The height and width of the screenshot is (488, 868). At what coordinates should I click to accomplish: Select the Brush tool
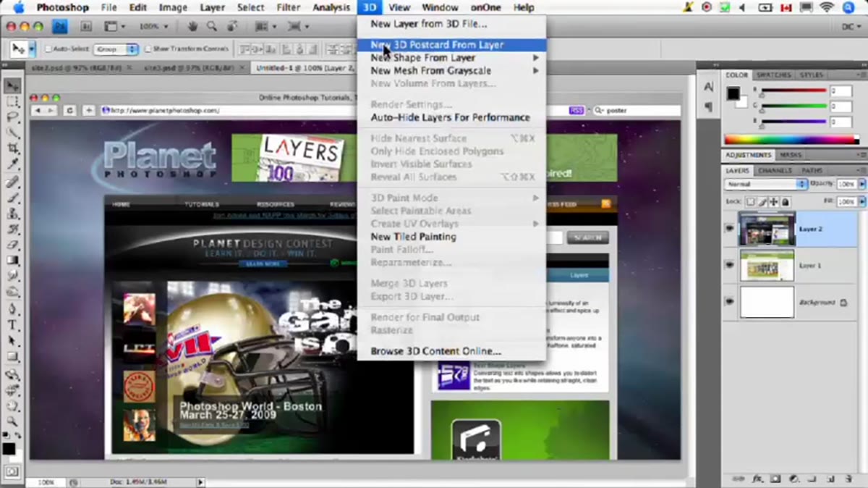point(12,198)
